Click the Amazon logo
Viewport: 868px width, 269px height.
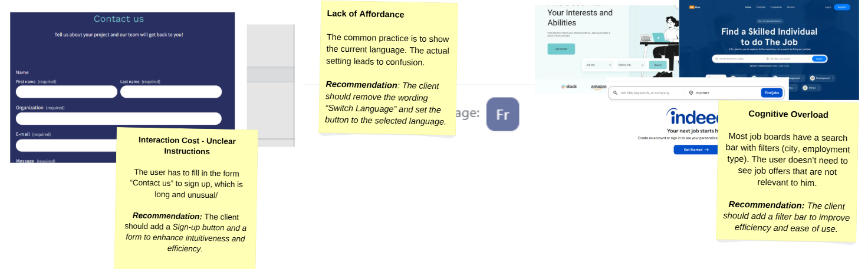point(599,87)
